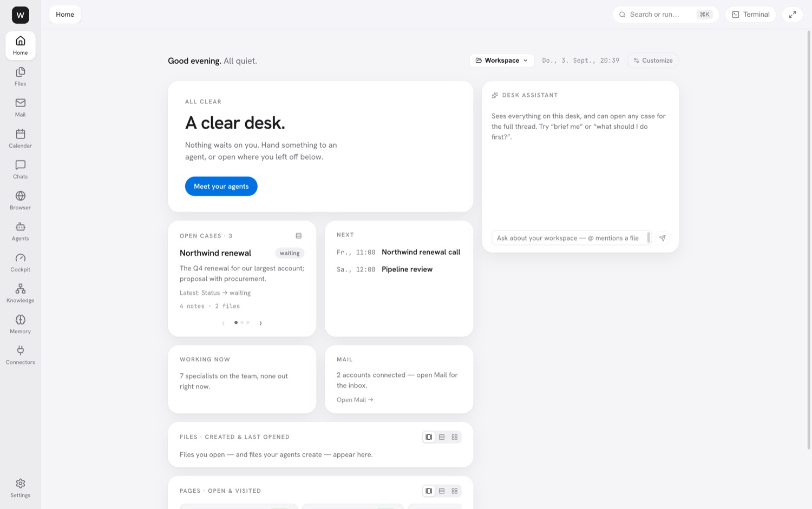812x509 pixels.
Task: Click the '7 specialists on the team' text
Action: point(234,381)
